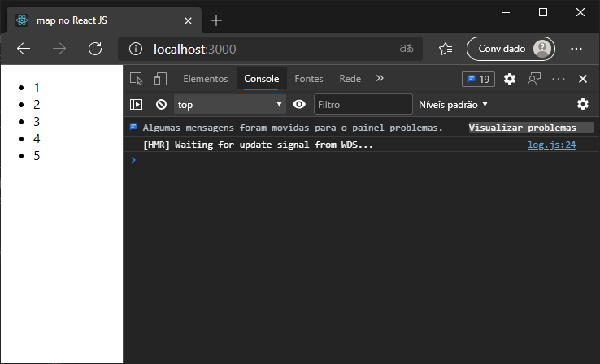The width and height of the screenshot is (600, 364).
Task: Toggle live expression eye icon
Action: point(299,104)
